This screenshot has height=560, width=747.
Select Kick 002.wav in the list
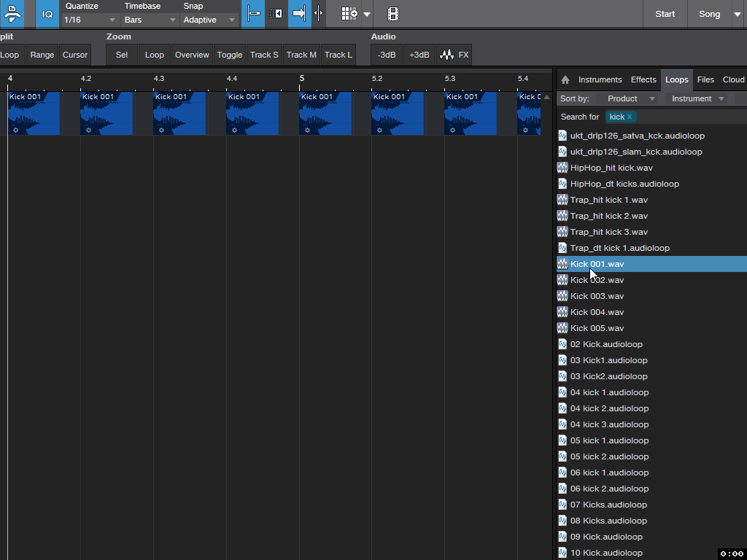(651, 280)
